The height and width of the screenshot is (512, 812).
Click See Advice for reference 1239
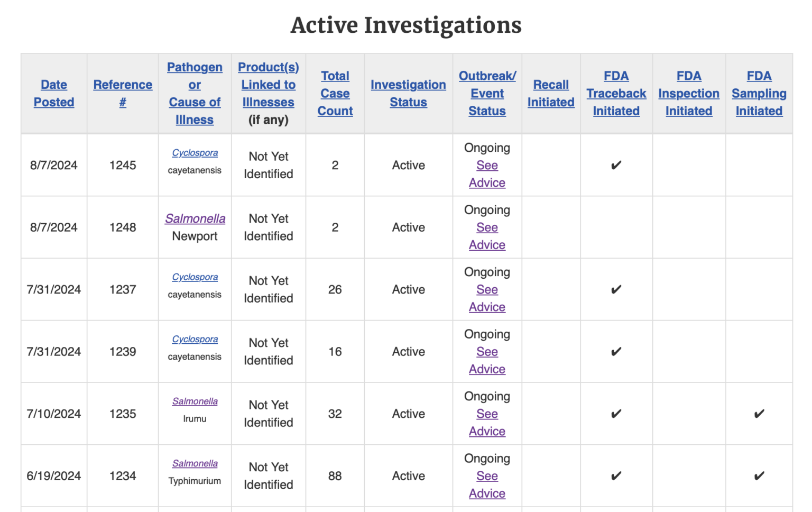(x=487, y=360)
